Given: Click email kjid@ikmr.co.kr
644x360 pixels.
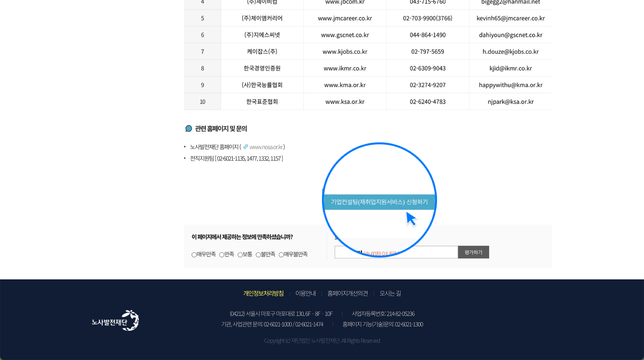Looking at the screenshot, I should coord(511,69).
